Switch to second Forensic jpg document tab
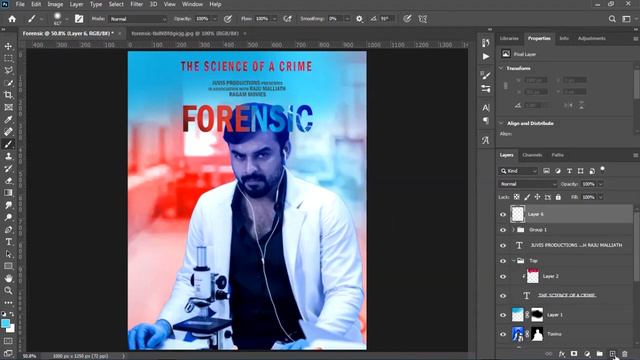The width and height of the screenshot is (640, 360). tap(185, 33)
